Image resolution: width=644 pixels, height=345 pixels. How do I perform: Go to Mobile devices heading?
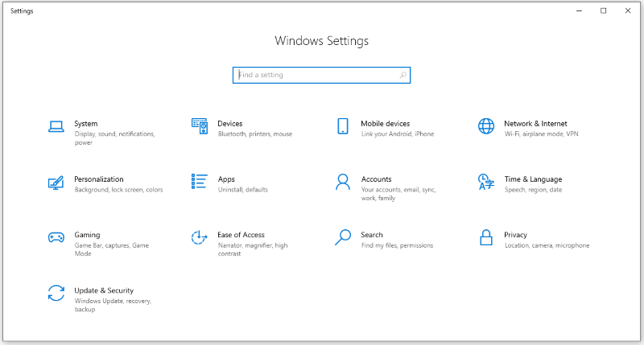(x=386, y=124)
